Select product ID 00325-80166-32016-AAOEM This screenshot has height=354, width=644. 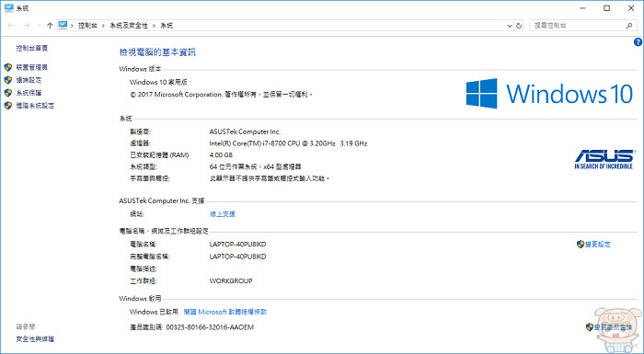(x=210, y=327)
